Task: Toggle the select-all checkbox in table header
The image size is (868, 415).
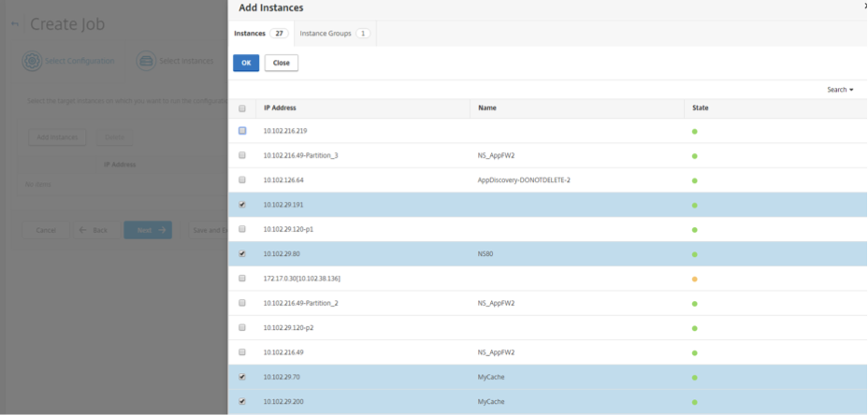Action: [x=242, y=108]
